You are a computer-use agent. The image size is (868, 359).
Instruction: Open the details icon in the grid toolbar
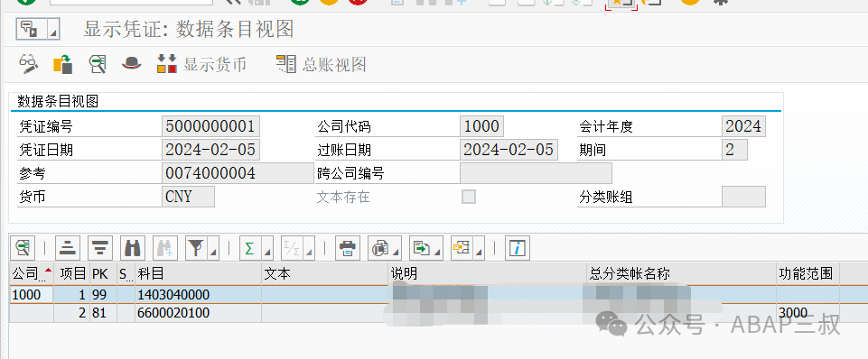pos(23,248)
